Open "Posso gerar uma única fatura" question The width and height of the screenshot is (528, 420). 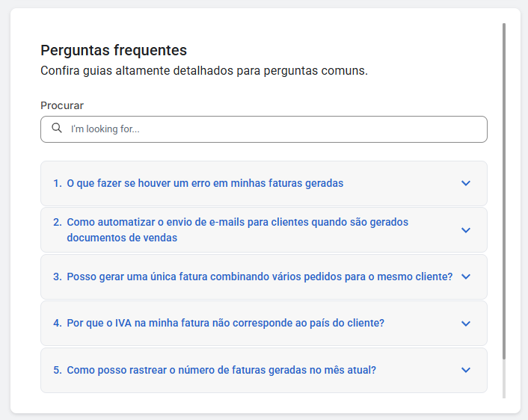click(x=260, y=277)
